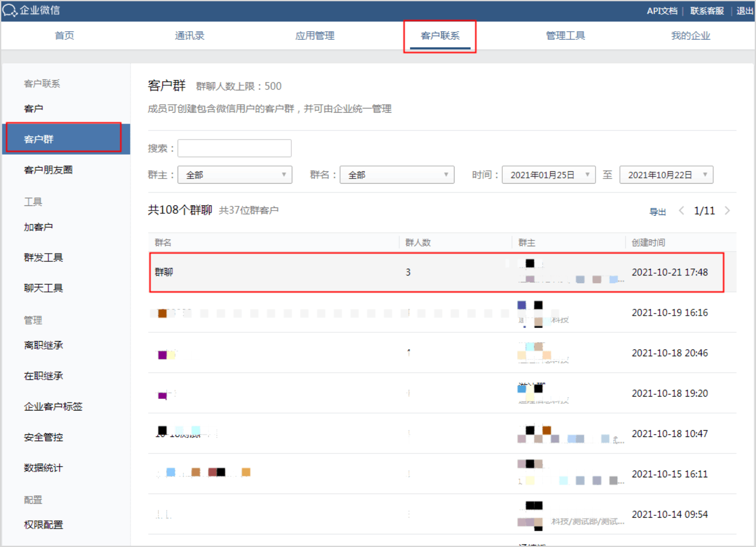Click the 企业微信 logo icon

[10, 10]
